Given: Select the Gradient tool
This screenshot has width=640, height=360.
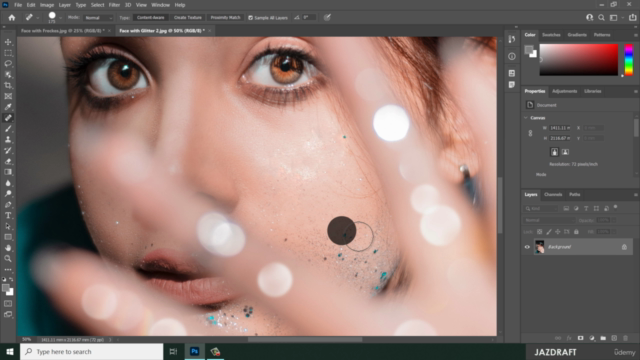Looking at the screenshot, I should (x=8, y=172).
